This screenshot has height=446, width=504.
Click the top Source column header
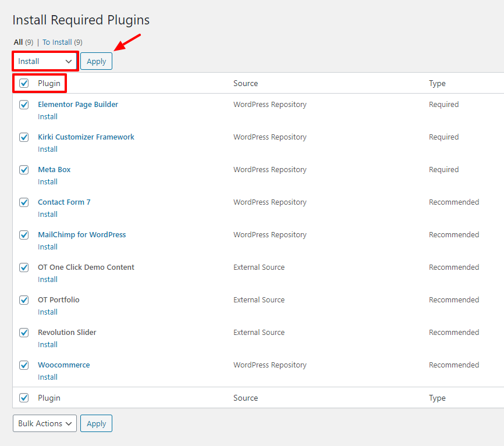click(246, 83)
